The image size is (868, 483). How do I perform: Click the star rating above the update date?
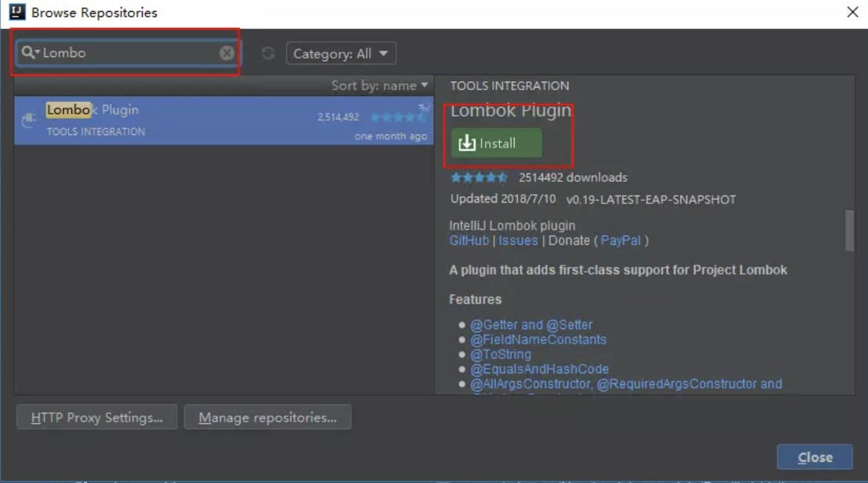pos(479,177)
